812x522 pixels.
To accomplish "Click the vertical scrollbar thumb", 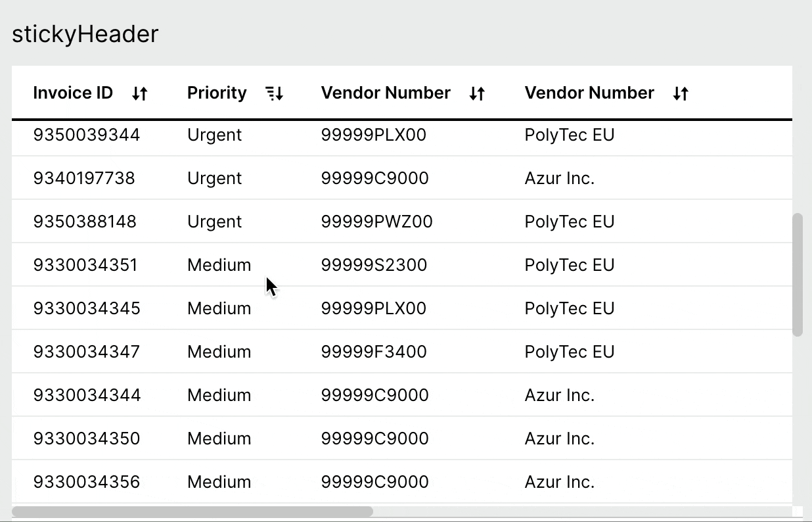I will pos(798,274).
